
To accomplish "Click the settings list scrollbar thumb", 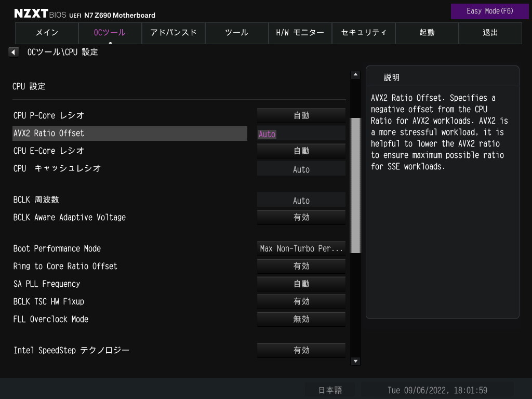I will tap(355, 185).
